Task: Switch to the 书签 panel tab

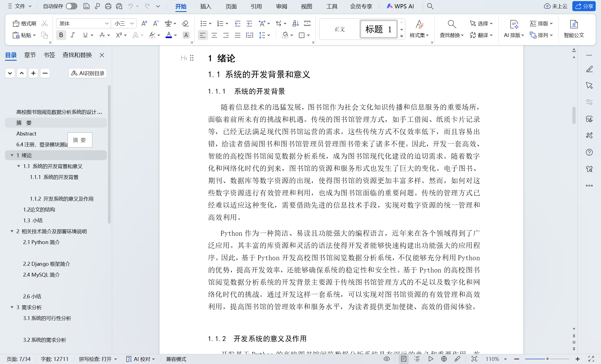Action: [x=49, y=55]
